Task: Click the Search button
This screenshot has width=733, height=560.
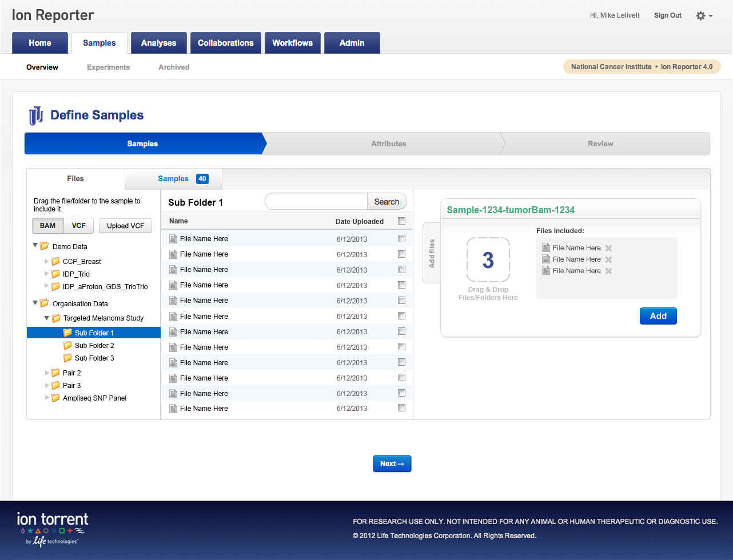Action: [387, 202]
